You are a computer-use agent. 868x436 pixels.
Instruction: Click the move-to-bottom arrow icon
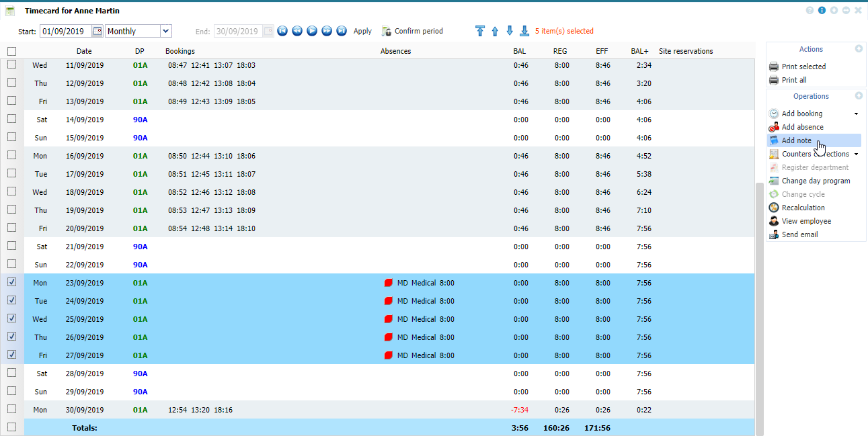[x=524, y=31]
